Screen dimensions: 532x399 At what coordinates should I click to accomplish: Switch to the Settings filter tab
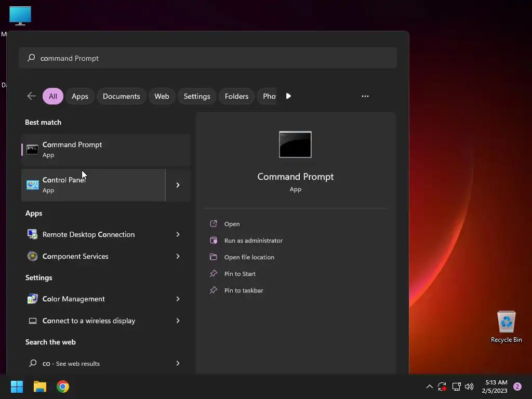(x=197, y=96)
